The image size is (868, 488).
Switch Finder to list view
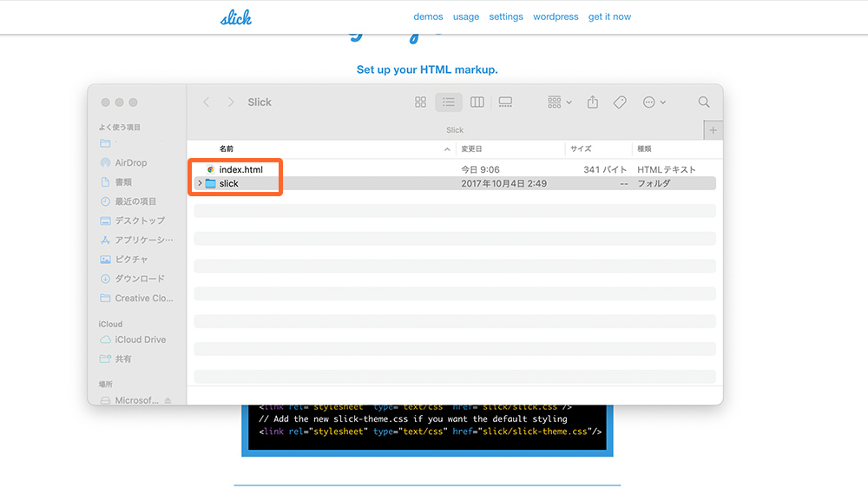point(449,102)
